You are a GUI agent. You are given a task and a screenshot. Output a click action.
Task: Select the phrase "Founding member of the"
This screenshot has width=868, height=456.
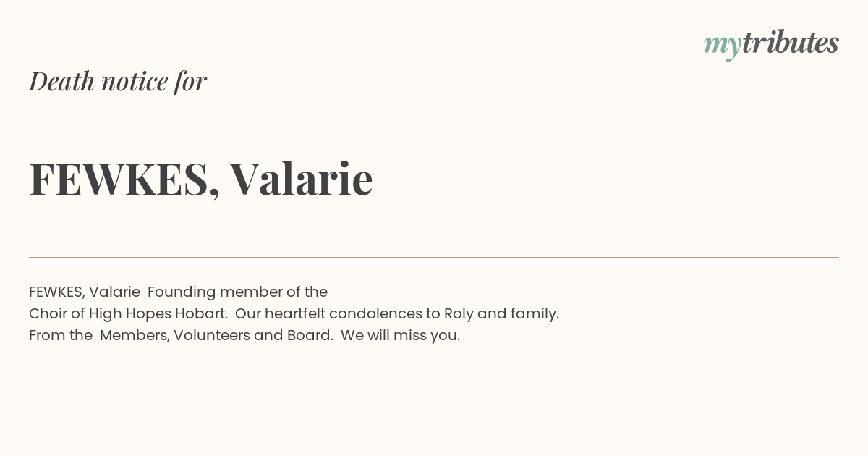tap(237, 292)
